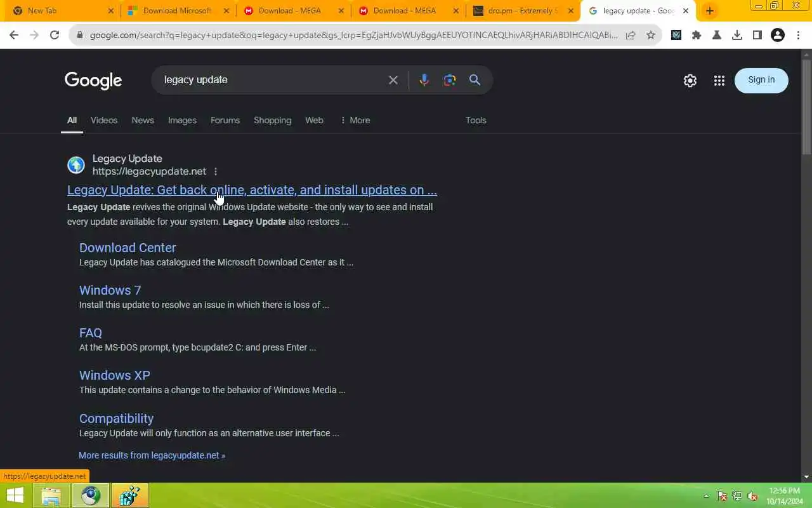Open the Tools options

[x=476, y=120]
